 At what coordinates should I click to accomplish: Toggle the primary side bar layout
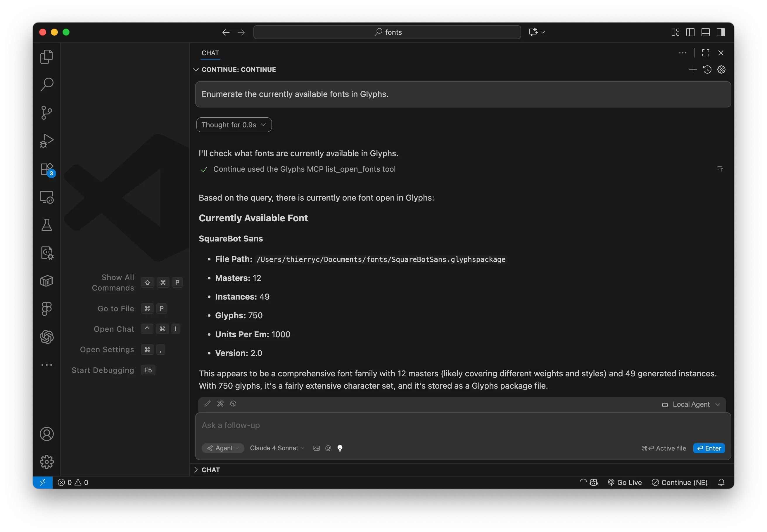(690, 32)
